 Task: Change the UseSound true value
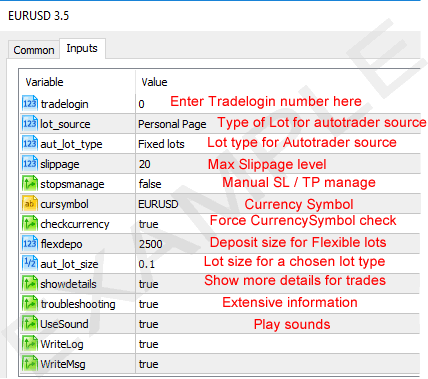(x=149, y=324)
